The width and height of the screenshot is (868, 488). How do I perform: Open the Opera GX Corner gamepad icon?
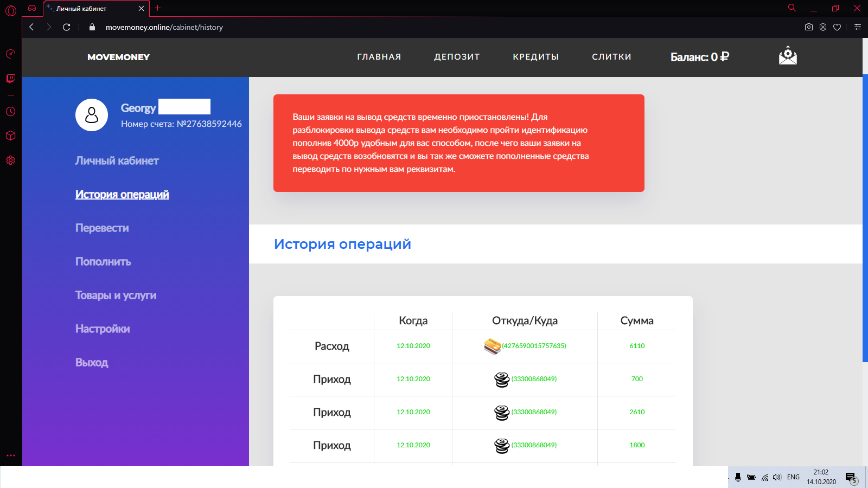click(32, 8)
